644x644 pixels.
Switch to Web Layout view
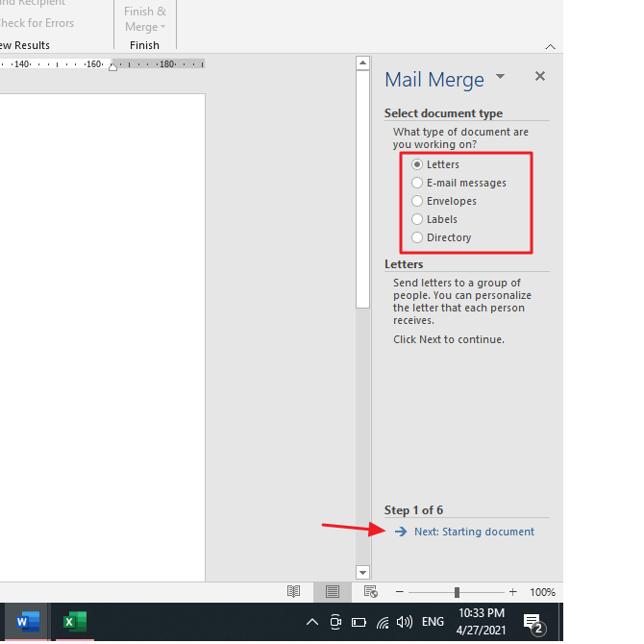[x=370, y=592]
